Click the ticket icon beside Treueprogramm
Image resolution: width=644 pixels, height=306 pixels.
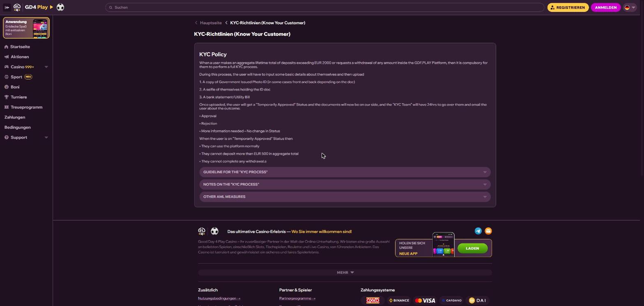coord(7,107)
